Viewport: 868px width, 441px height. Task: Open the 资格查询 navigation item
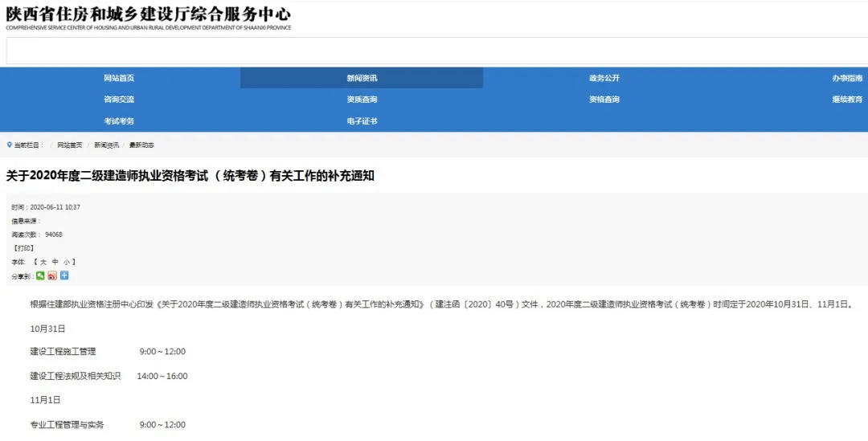(604, 100)
